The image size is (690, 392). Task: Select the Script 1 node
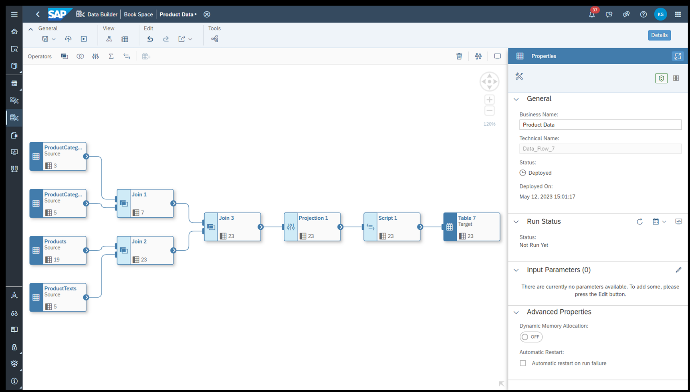pyautogui.click(x=392, y=227)
